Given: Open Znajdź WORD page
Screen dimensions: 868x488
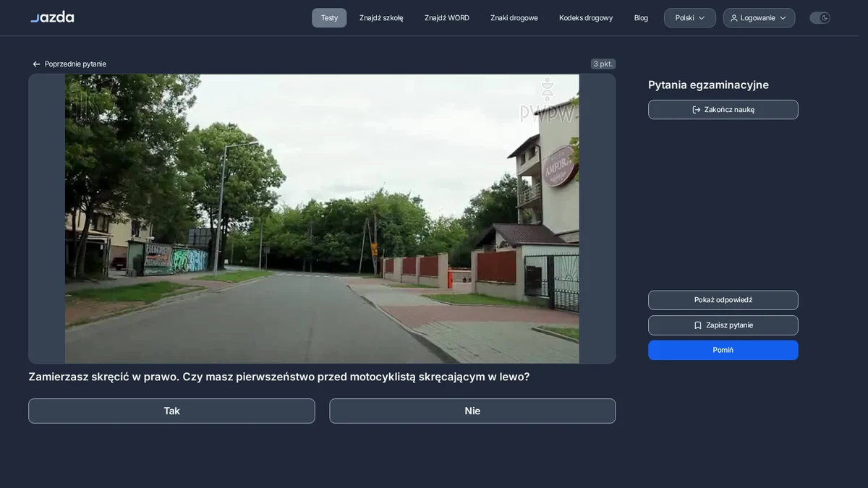Looking at the screenshot, I should 447,18.
